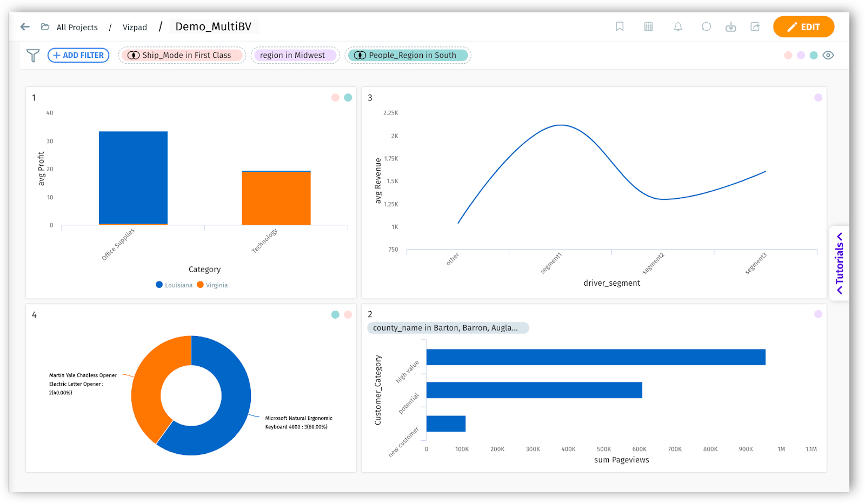Screen dimensions: 865x504
Task: Select the Ship_Mode in First Class filter chip
Action: pyautogui.click(x=182, y=55)
